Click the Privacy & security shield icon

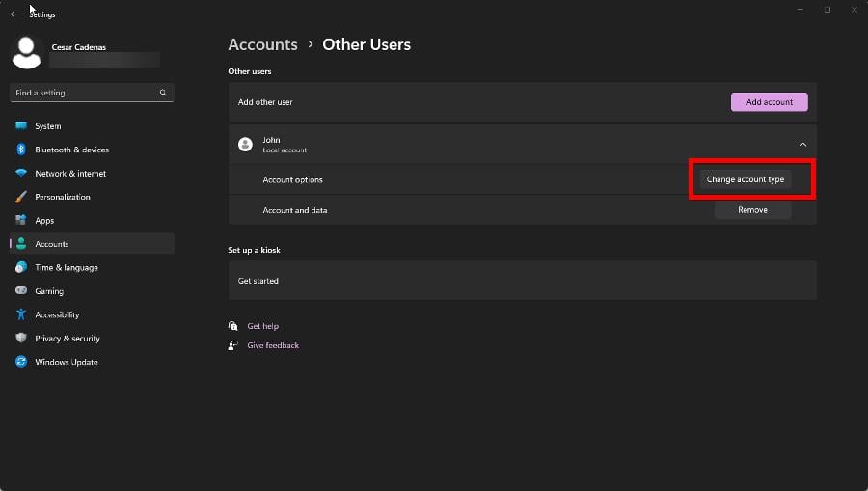[x=20, y=339]
